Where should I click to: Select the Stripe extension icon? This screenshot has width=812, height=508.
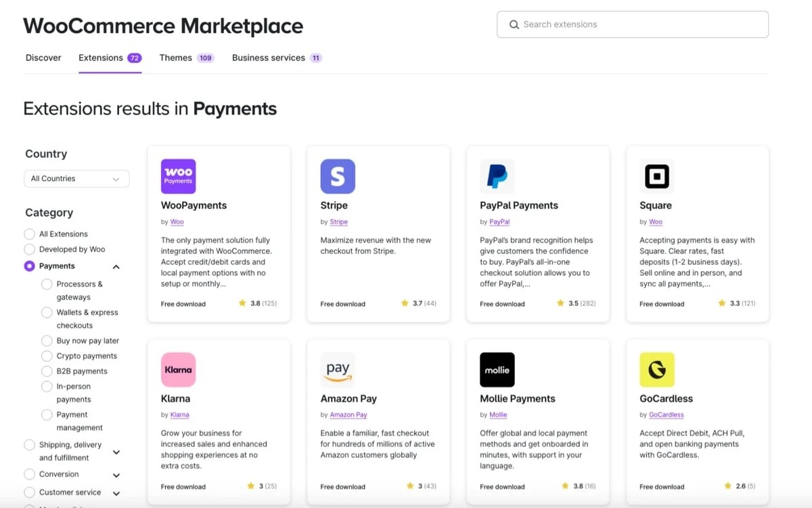(337, 176)
